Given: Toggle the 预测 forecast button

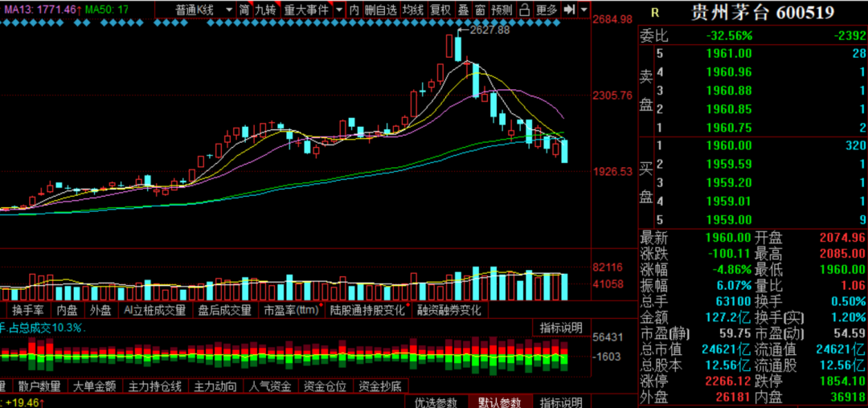Looking at the screenshot, I should point(502,10).
